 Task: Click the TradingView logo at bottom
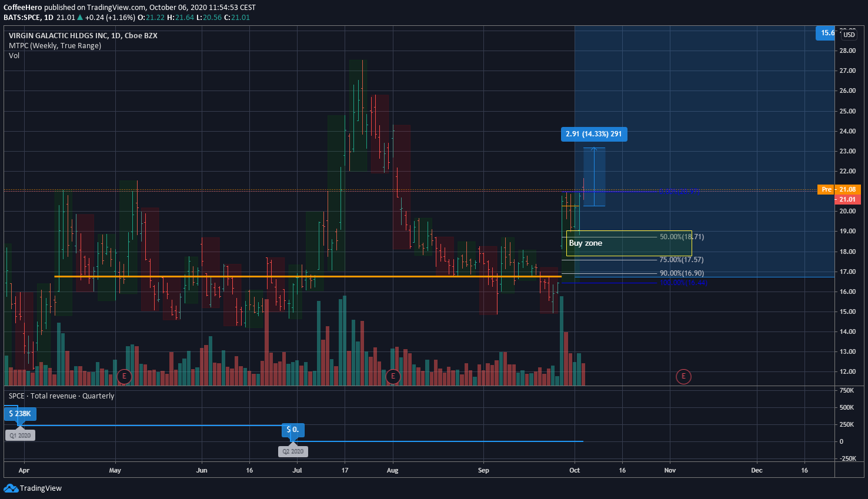(x=32, y=488)
